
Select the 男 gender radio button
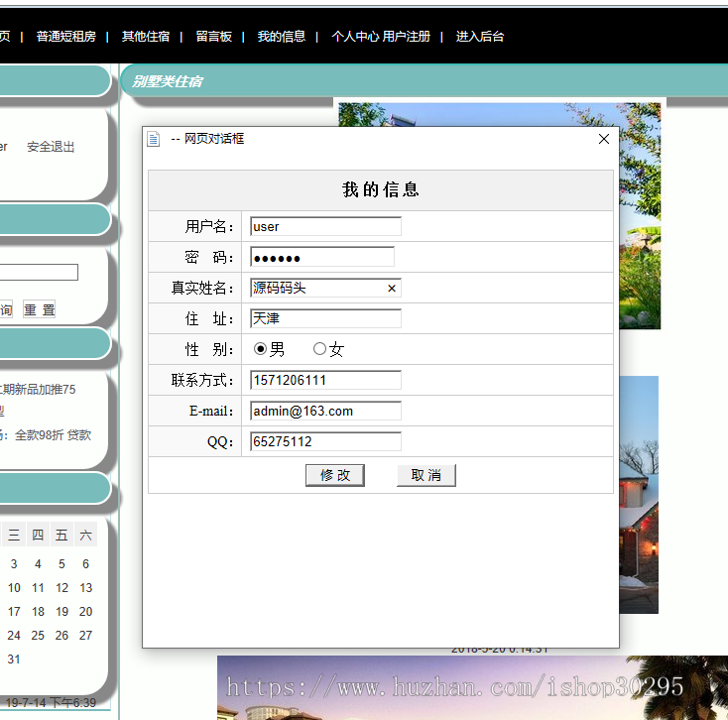tap(260, 349)
